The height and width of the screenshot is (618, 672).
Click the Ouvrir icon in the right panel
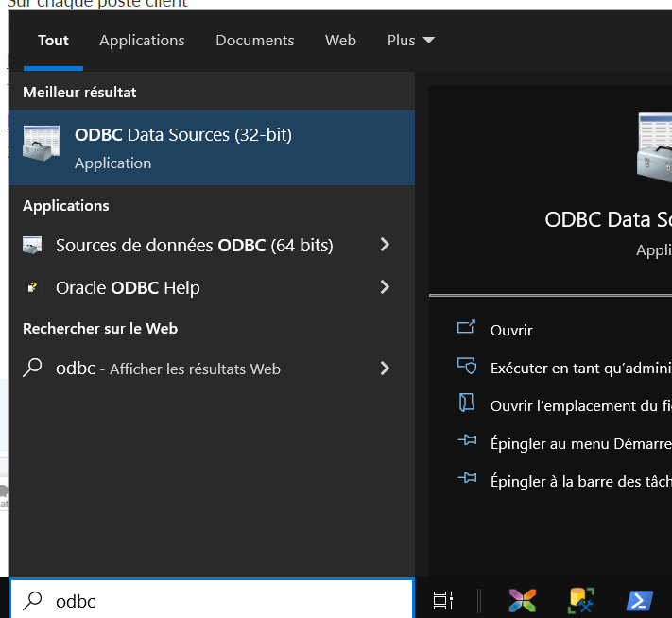pyautogui.click(x=466, y=329)
